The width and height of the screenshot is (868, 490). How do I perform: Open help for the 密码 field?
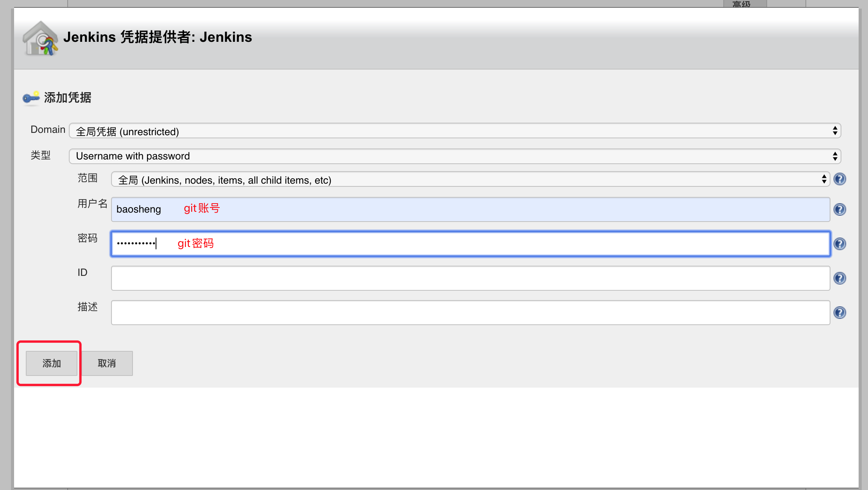pyautogui.click(x=839, y=244)
